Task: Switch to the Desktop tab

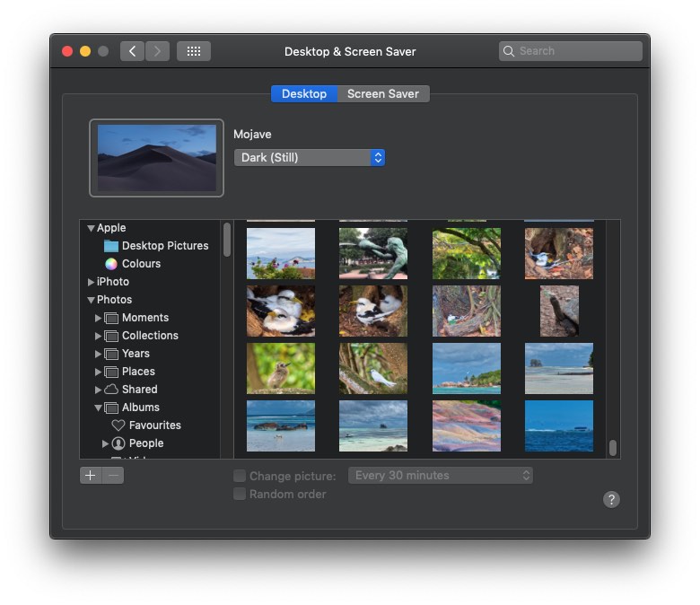Action: [304, 93]
